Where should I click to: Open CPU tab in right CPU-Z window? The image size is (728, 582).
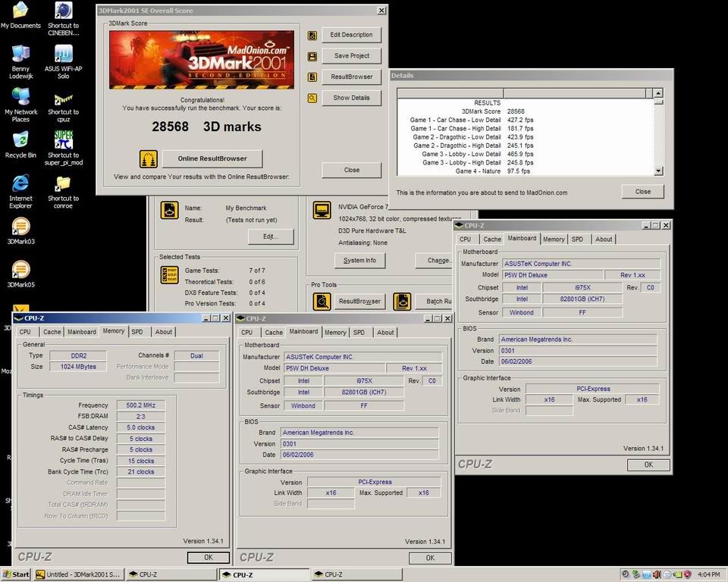click(465, 239)
